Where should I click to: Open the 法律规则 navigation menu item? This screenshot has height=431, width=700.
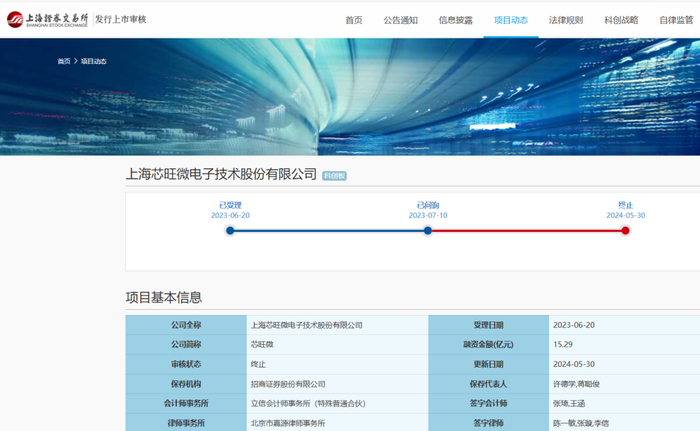pyautogui.click(x=566, y=20)
